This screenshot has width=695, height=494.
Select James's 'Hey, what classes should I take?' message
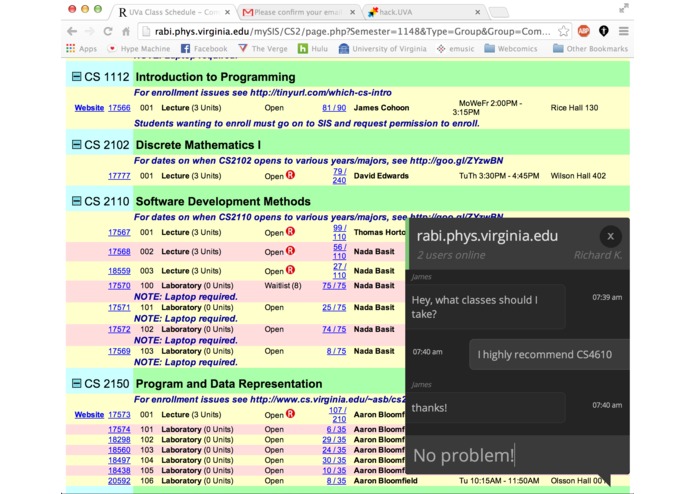coord(485,307)
